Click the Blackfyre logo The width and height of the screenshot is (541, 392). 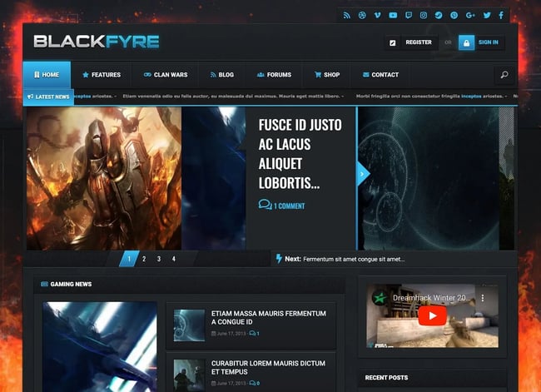click(97, 42)
